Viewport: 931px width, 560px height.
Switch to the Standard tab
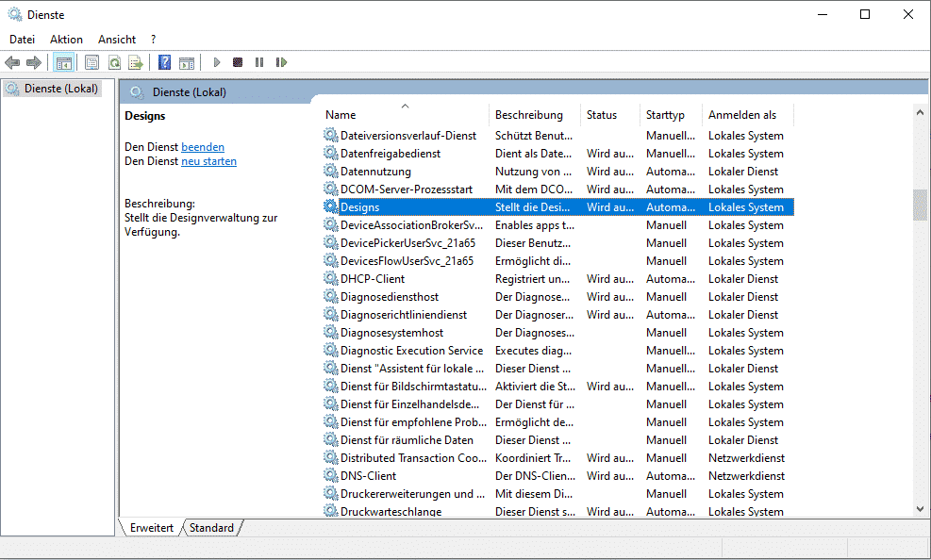click(211, 527)
